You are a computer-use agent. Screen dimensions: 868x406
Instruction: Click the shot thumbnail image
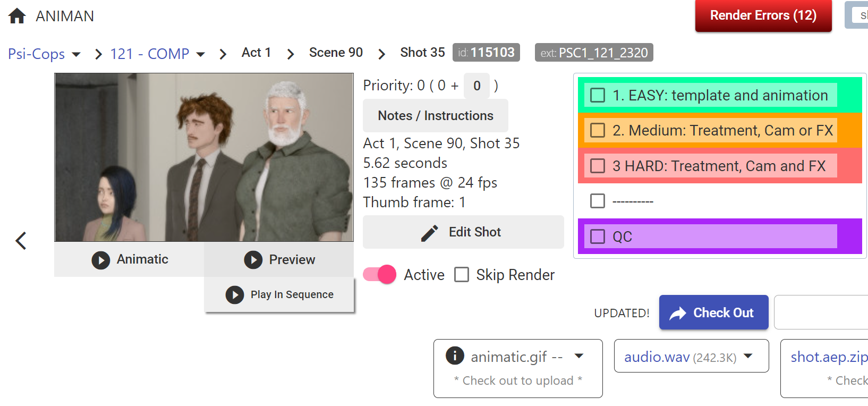point(204,157)
